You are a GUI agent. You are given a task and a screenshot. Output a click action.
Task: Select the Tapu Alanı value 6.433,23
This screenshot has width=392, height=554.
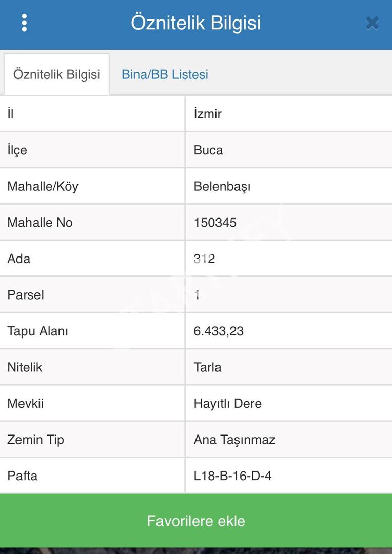coord(219,331)
